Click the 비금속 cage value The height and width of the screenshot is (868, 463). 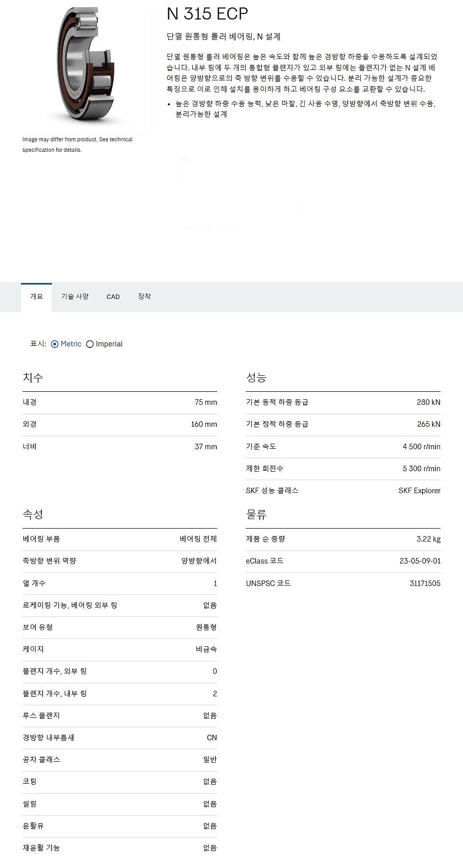tap(206, 649)
